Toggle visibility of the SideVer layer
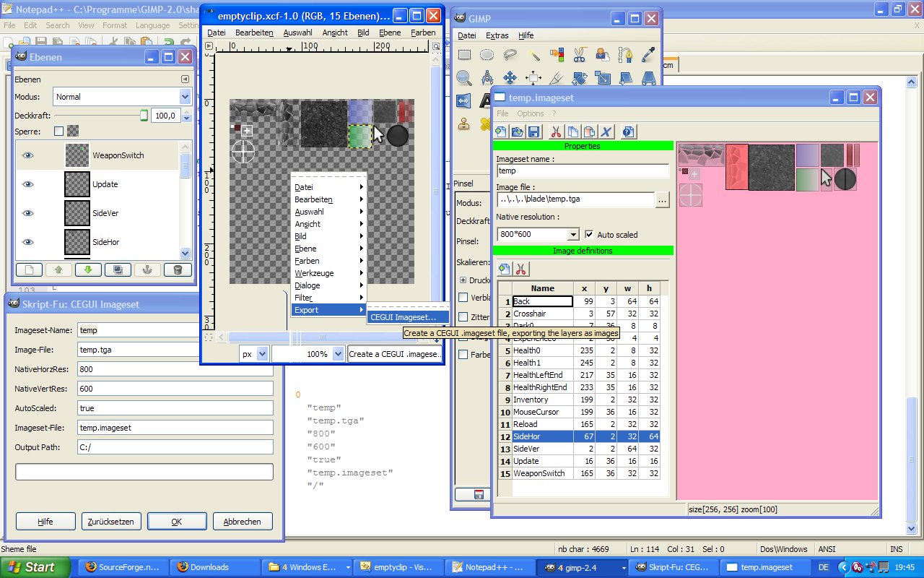This screenshot has width=924, height=578. point(28,213)
